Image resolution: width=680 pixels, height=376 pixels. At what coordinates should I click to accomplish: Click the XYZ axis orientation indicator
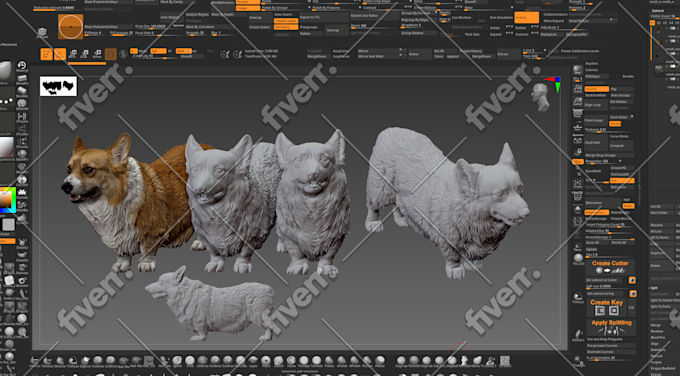(554, 83)
